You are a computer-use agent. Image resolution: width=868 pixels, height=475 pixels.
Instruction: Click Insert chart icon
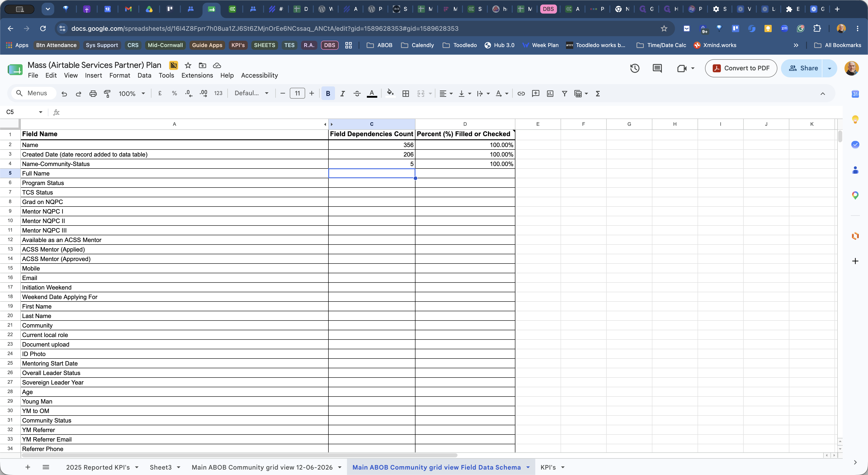click(x=550, y=94)
